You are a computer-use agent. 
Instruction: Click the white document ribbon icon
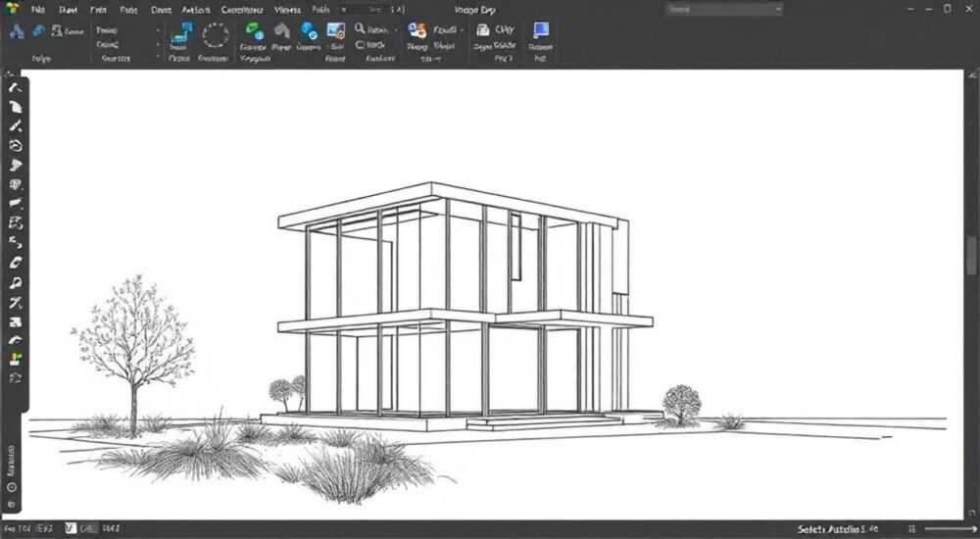pos(483,30)
